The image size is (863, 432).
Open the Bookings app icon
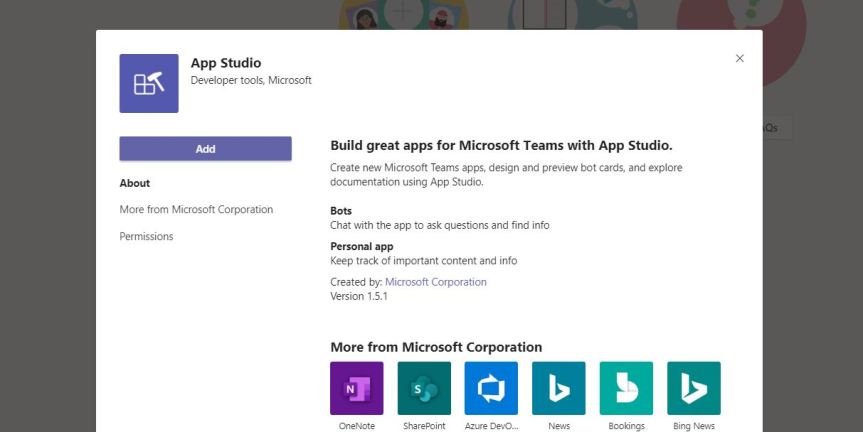626,388
